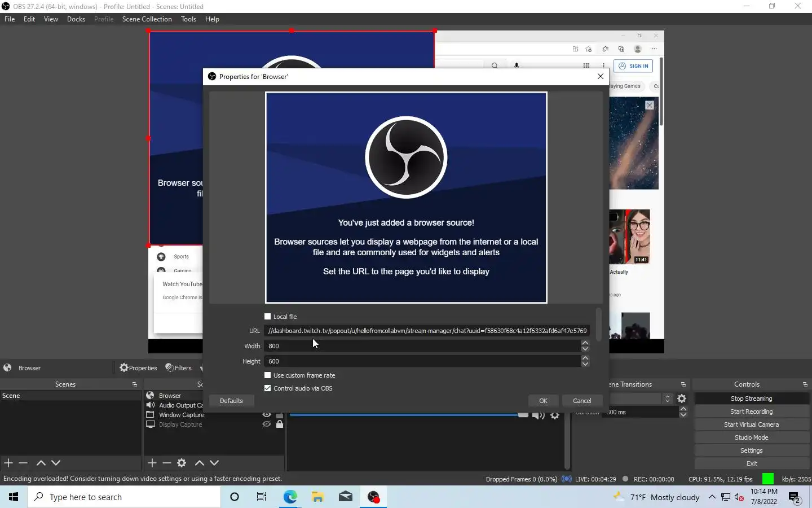The width and height of the screenshot is (812, 508).
Task: Enable Use custom frame rate
Action: [268, 375]
